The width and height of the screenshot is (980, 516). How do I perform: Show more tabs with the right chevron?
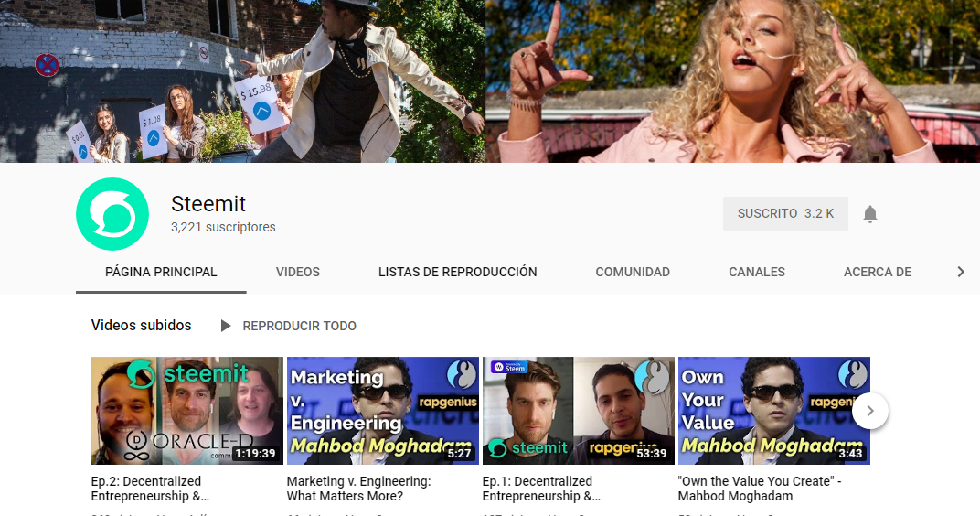[x=961, y=272]
